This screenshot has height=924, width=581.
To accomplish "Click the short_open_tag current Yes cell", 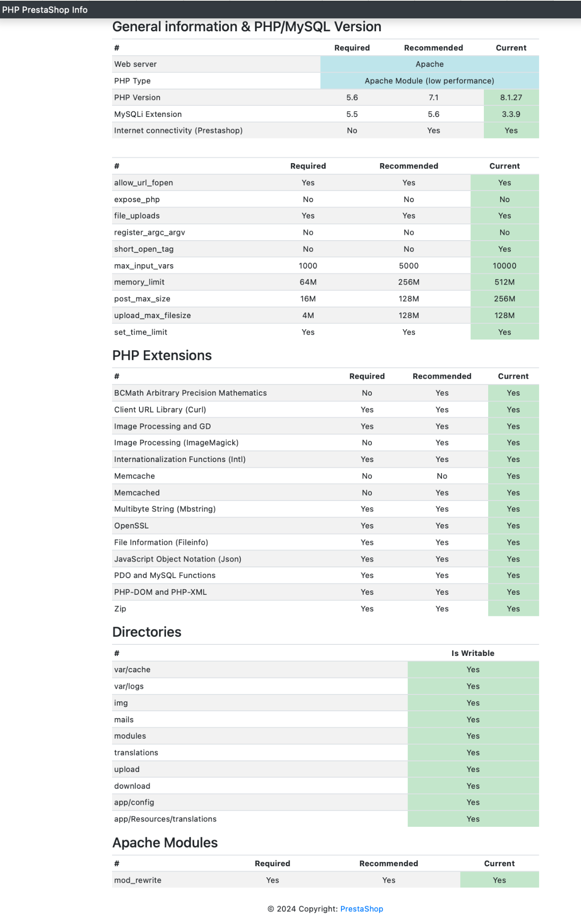I will [x=505, y=249].
